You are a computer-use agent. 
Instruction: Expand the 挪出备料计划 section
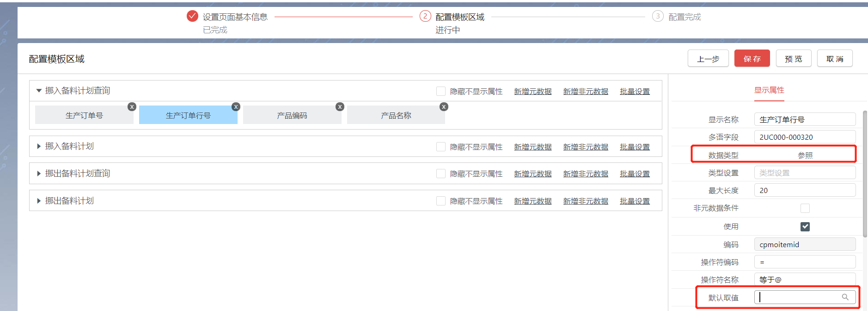coord(39,201)
